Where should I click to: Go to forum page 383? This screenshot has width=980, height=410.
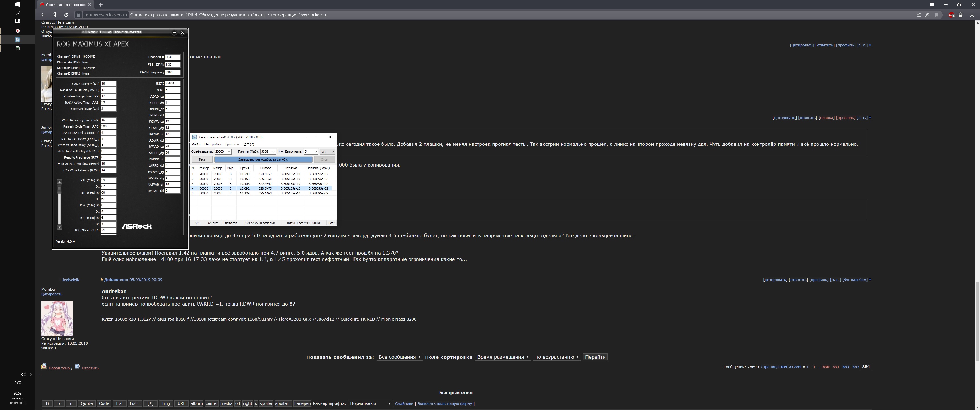855,367
